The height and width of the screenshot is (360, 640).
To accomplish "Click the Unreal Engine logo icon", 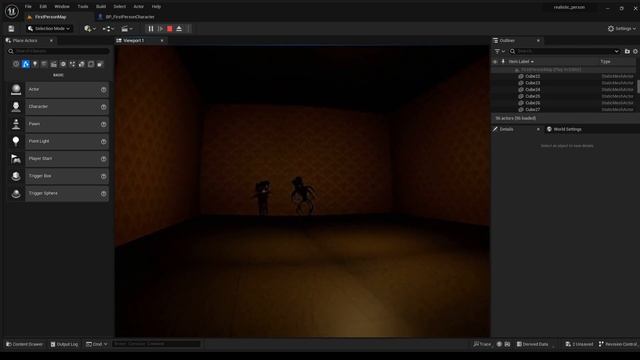I will (x=11, y=11).
